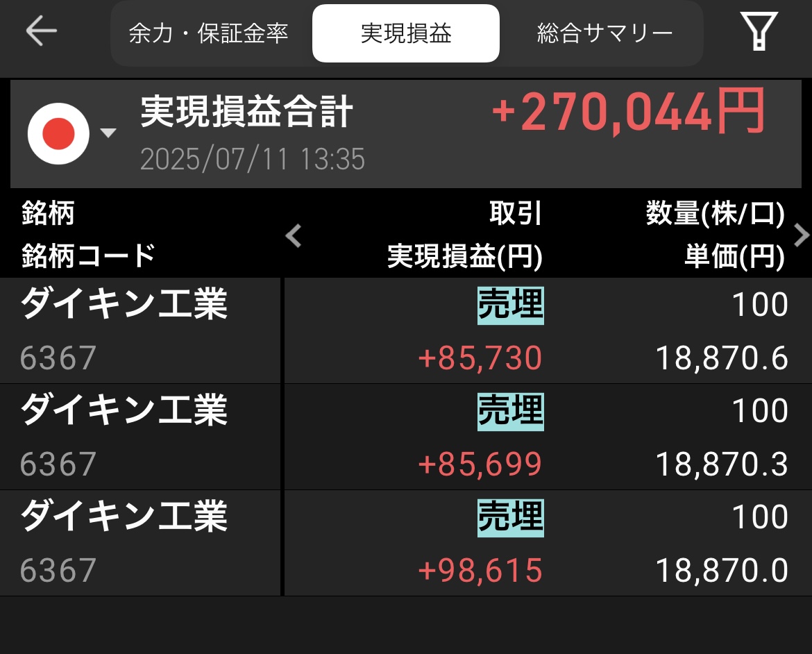The height and width of the screenshot is (654, 812).
Task: Tap the 売埋 badge in first row
Action: (x=511, y=305)
